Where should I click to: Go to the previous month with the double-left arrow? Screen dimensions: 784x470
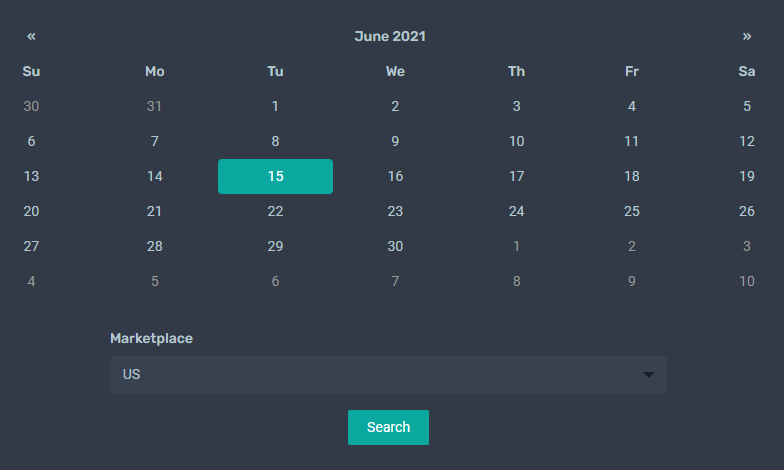tap(31, 36)
